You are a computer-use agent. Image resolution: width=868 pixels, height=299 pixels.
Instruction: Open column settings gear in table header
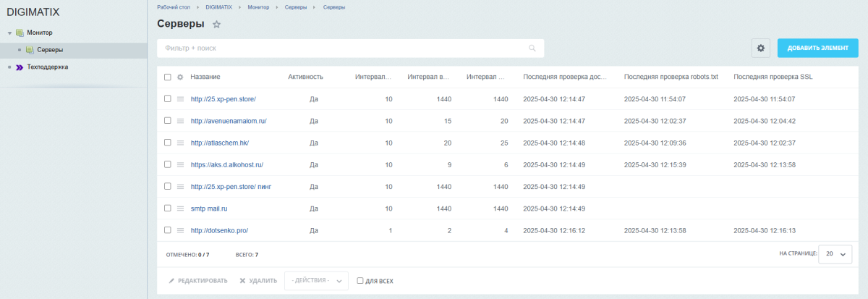tap(180, 77)
